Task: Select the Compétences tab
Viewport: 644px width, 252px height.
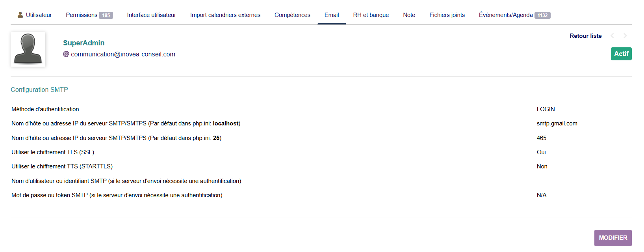Action: pos(292,15)
